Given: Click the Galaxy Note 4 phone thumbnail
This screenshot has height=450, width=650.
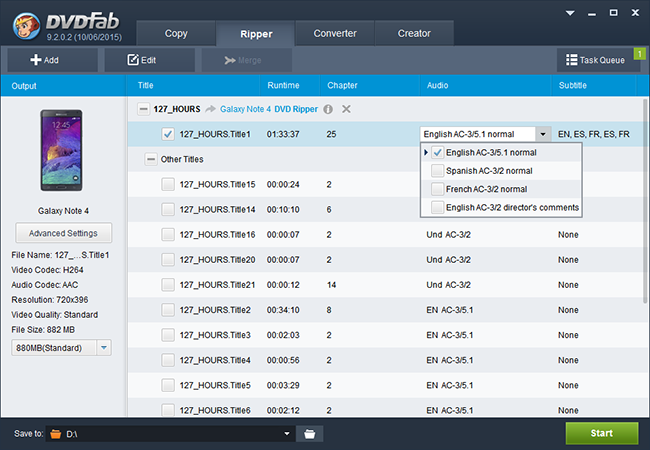Looking at the screenshot, I should pyautogui.click(x=61, y=150).
